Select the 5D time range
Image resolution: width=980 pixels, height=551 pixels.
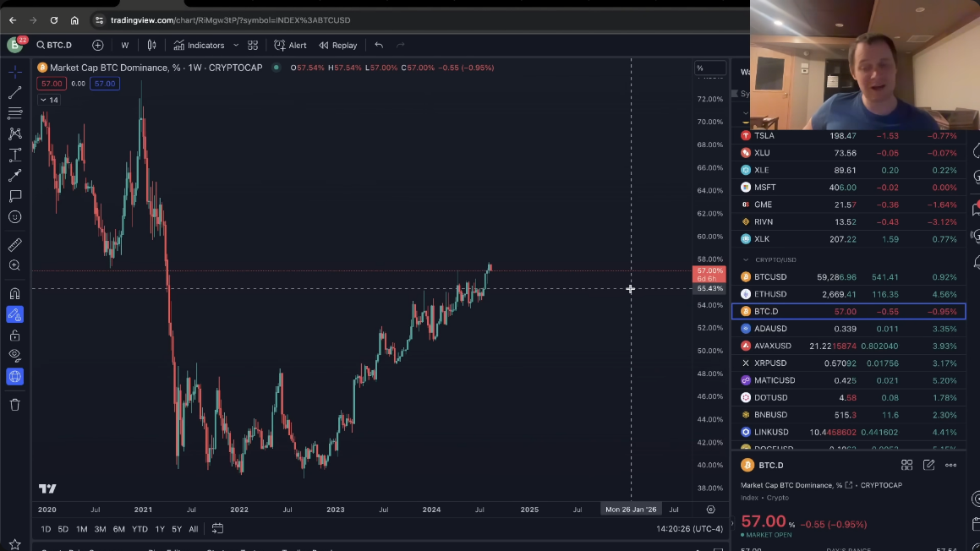click(x=63, y=529)
